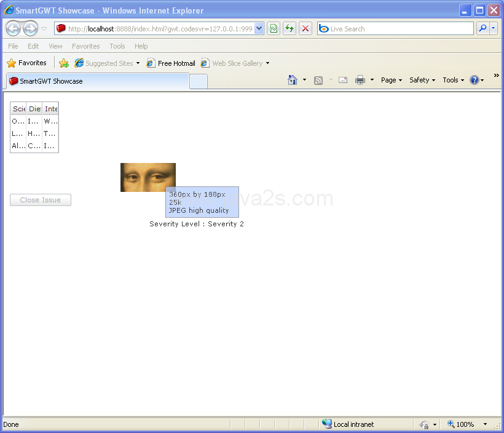Click the Read Mail icon
Screen dimensions: 504x433
click(343, 80)
